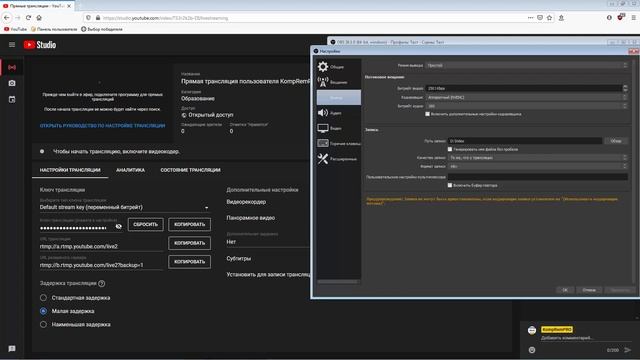Open the Firefox hamburger menu

click(633, 18)
